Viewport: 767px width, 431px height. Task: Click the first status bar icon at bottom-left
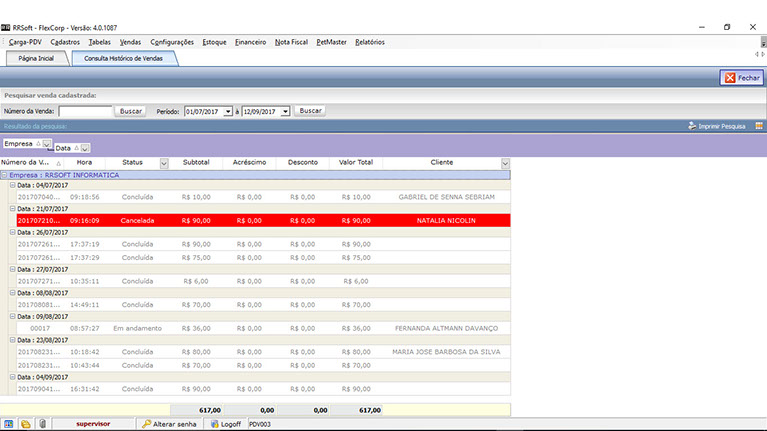click(x=9, y=424)
